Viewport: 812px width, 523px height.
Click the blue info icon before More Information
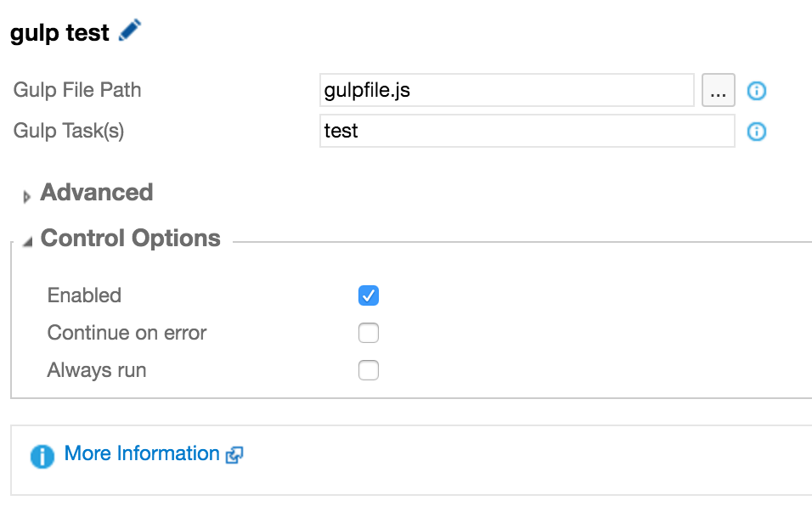coord(42,456)
